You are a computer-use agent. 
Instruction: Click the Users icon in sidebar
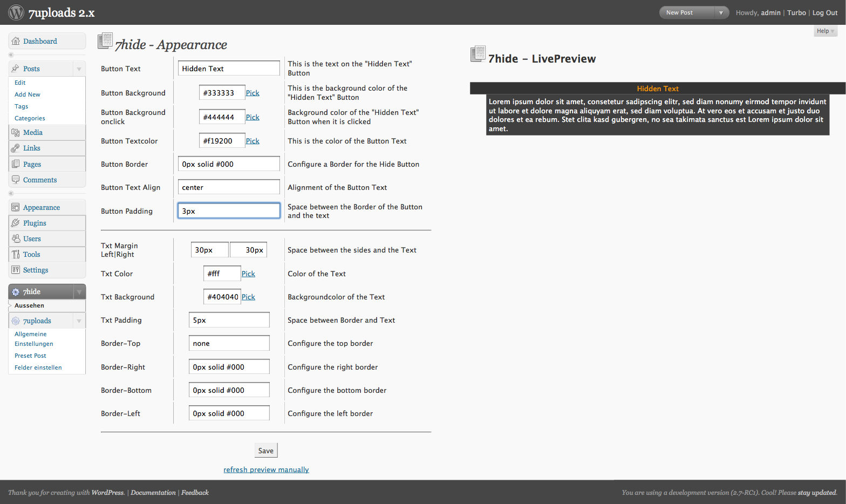pos(16,239)
